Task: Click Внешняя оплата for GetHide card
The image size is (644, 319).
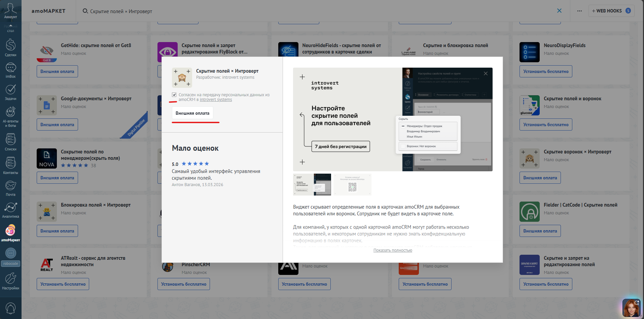Action: (x=57, y=71)
